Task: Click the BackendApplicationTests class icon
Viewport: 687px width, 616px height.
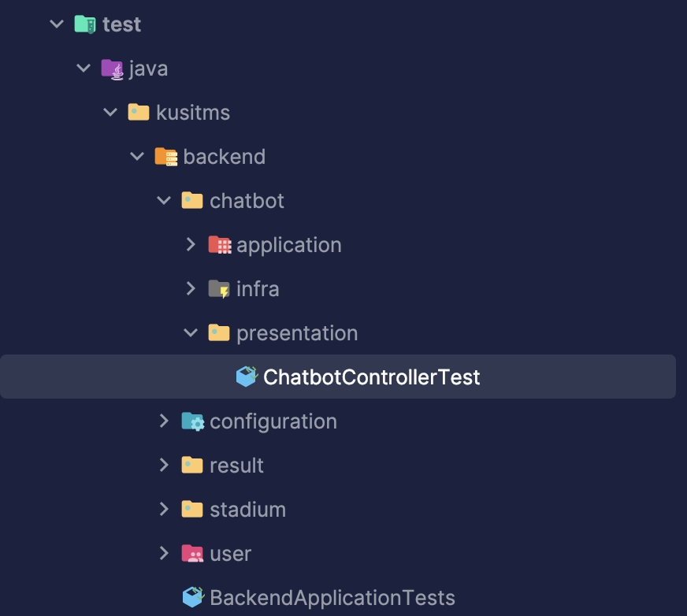Action: coord(193,597)
